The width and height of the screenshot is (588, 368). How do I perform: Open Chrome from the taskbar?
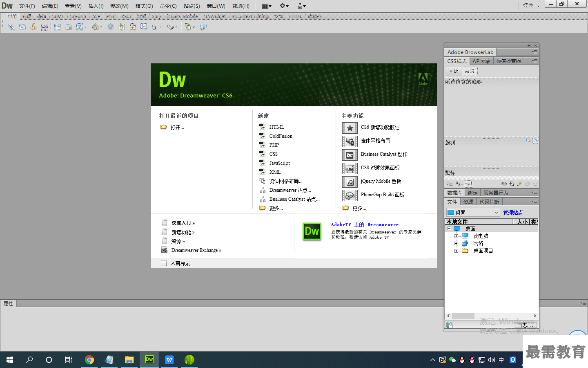click(x=89, y=360)
